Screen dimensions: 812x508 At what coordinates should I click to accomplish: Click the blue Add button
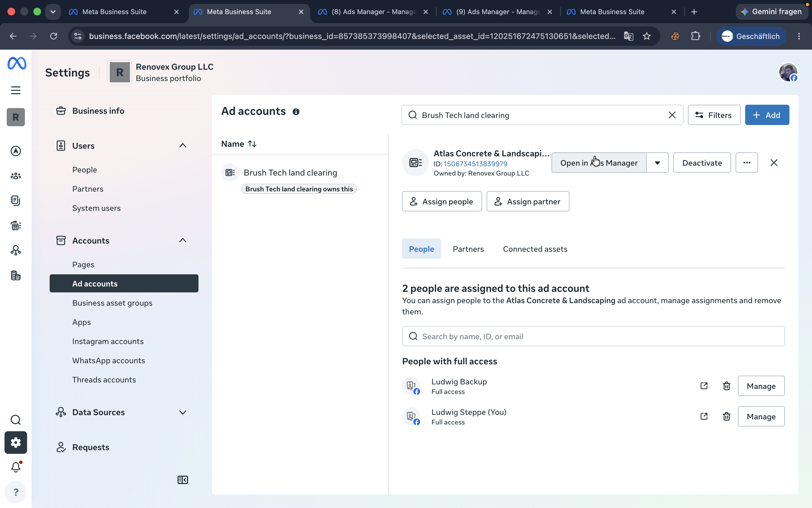[x=767, y=115]
